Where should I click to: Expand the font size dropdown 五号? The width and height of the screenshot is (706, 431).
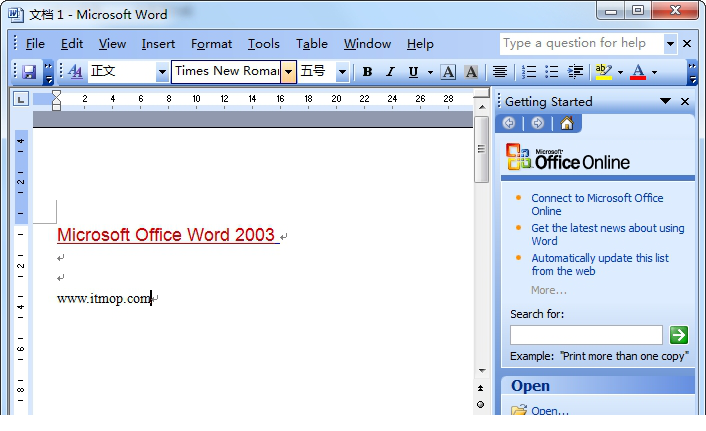pyautogui.click(x=342, y=72)
